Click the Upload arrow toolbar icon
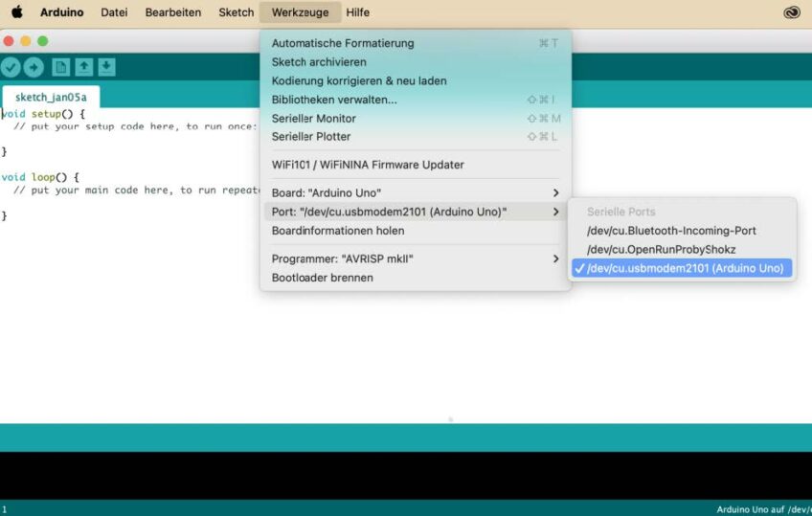The width and height of the screenshot is (812, 516). 34,67
